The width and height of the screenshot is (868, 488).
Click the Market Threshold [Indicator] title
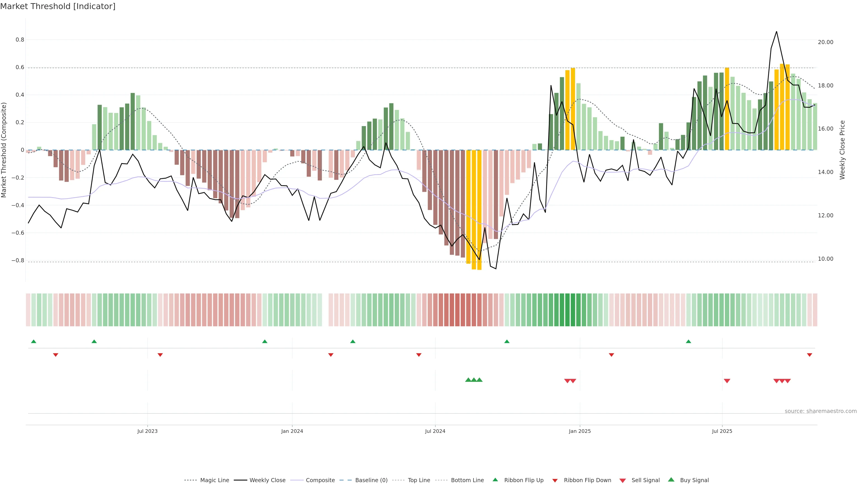(58, 6)
